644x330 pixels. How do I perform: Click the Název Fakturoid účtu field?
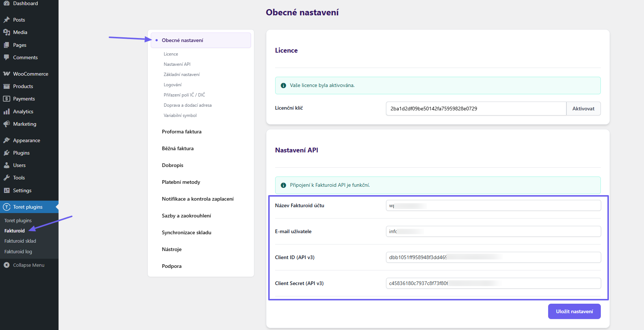[x=493, y=205]
